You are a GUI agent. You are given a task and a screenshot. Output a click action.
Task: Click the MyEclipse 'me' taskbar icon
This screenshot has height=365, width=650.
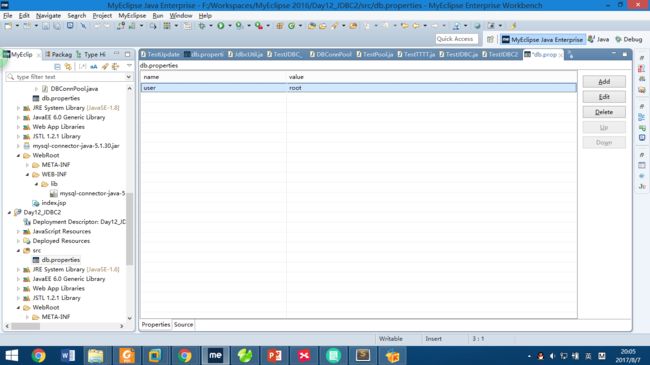coord(215,355)
